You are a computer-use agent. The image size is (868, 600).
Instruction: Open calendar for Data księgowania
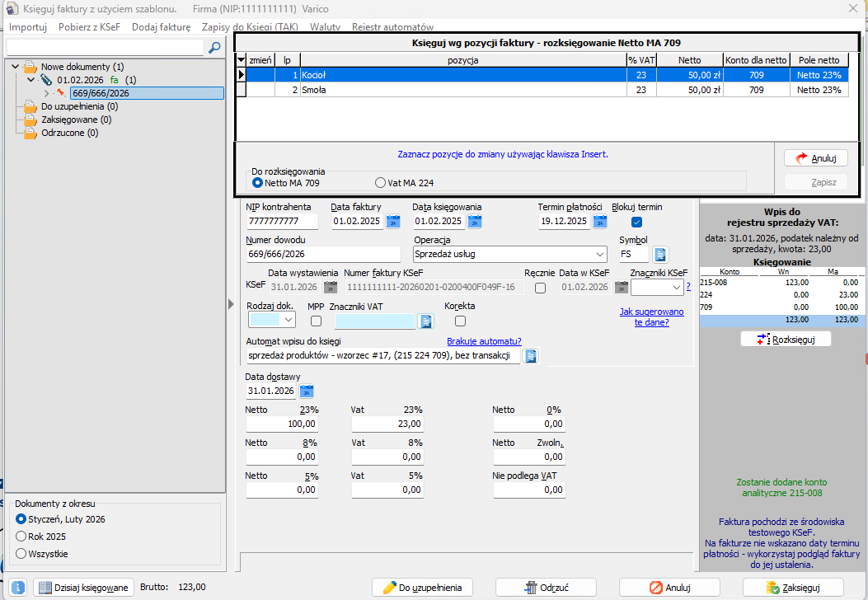pos(475,221)
